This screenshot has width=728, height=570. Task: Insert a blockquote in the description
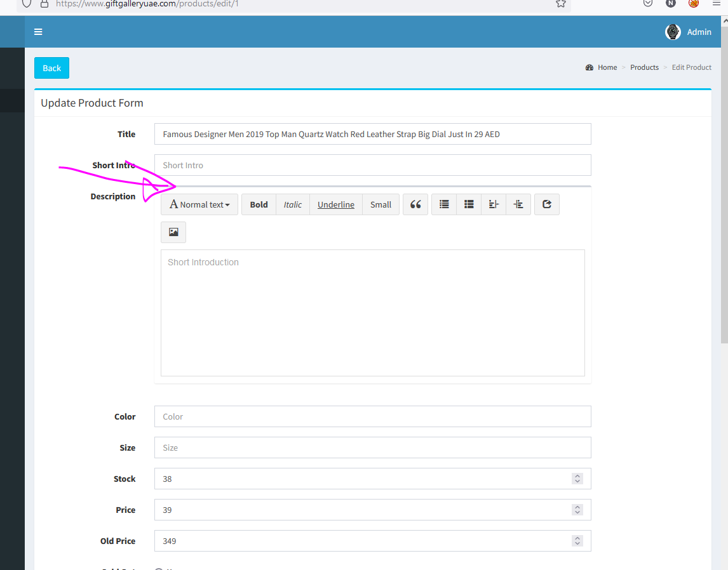tap(415, 204)
